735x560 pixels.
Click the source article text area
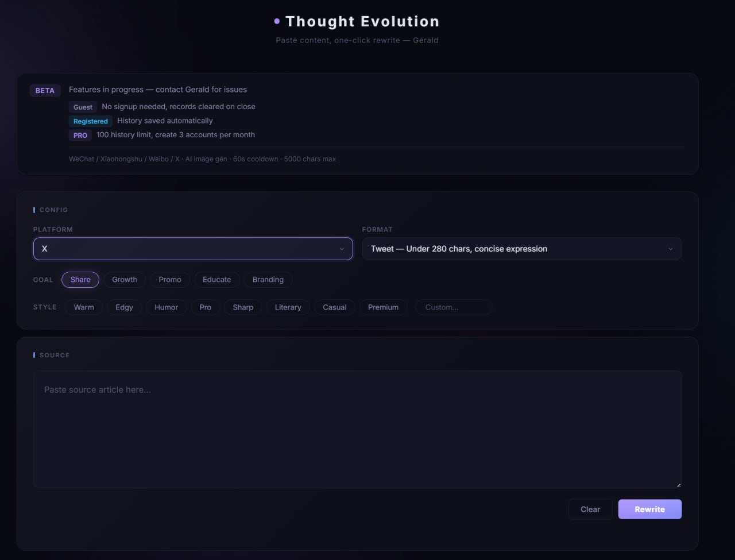357,428
